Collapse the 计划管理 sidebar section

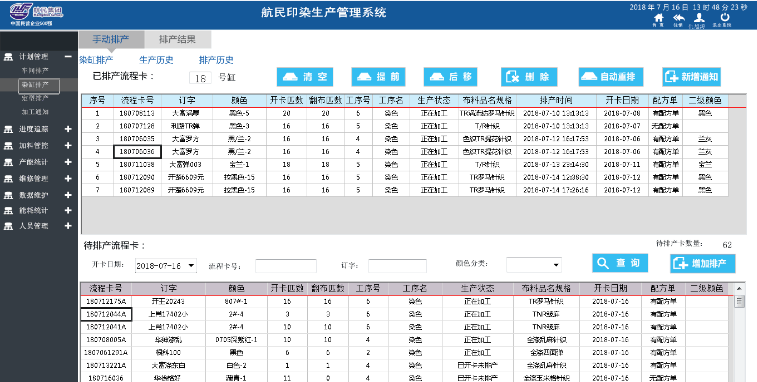pos(68,57)
